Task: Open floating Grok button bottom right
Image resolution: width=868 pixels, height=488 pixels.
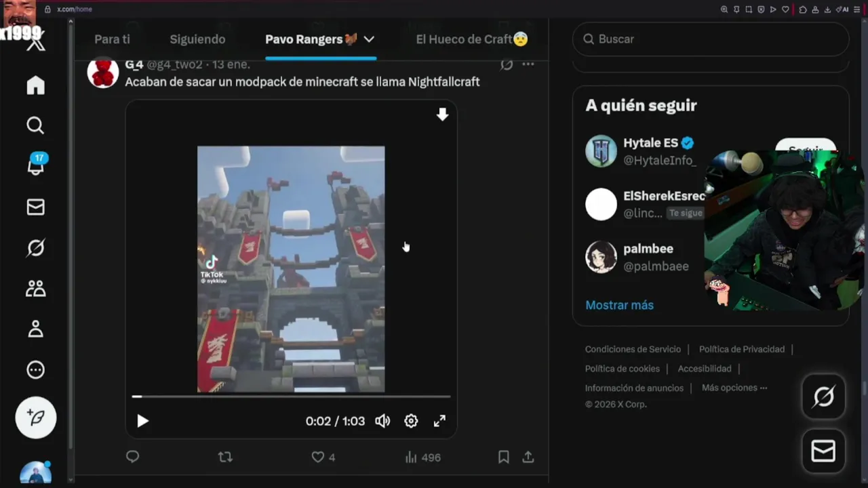Action: 823,396
